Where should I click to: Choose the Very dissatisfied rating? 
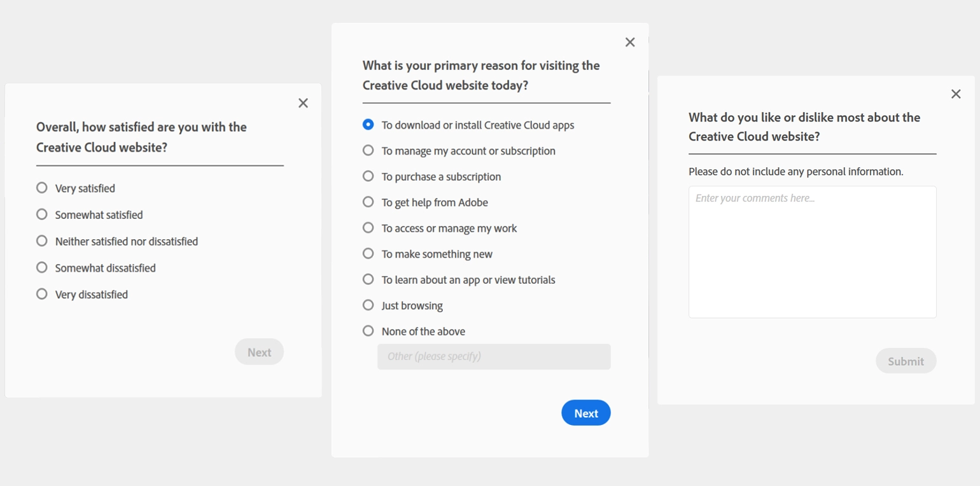(41, 294)
